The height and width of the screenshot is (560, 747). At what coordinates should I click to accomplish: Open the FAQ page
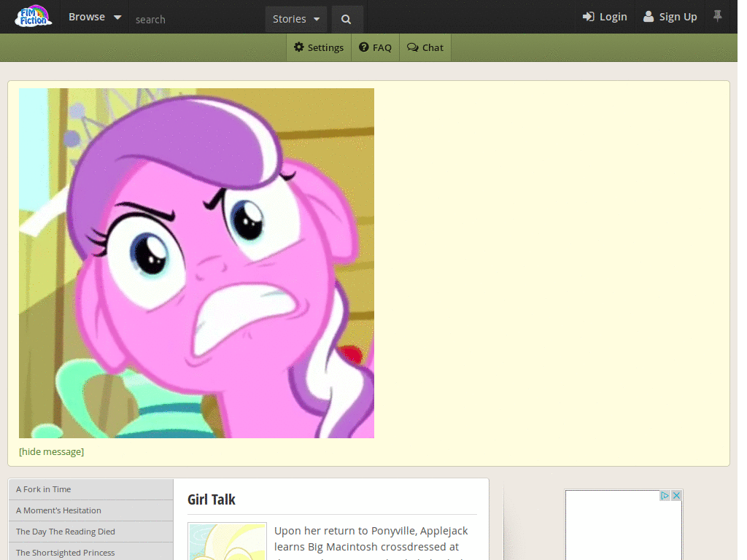click(x=376, y=47)
